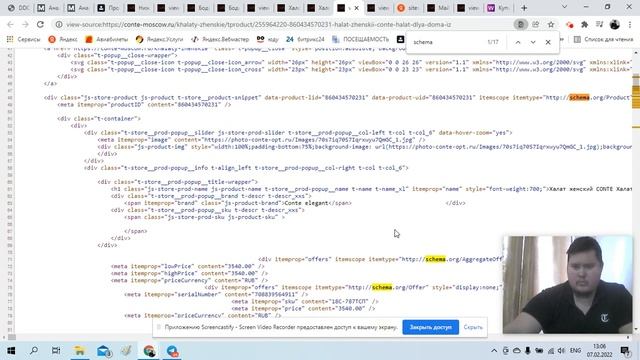Click the itemprop="serialNumber" meta line

coord(216,294)
